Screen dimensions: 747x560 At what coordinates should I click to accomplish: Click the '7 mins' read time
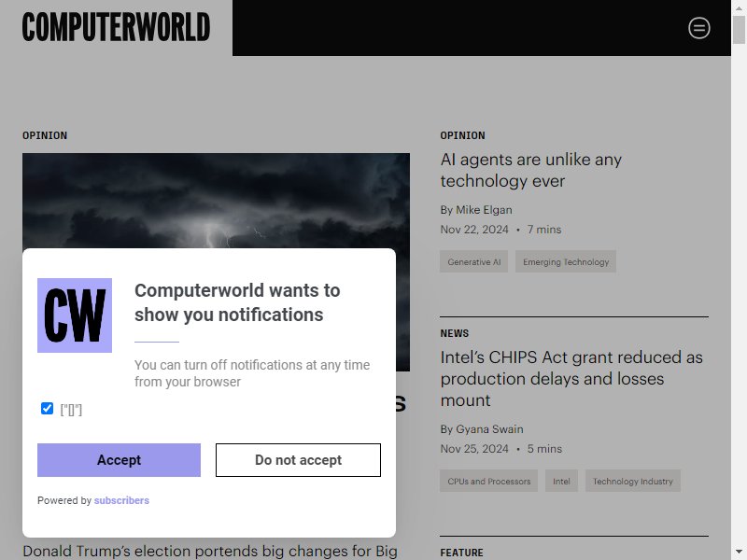pyautogui.click(x=544, y=230)
